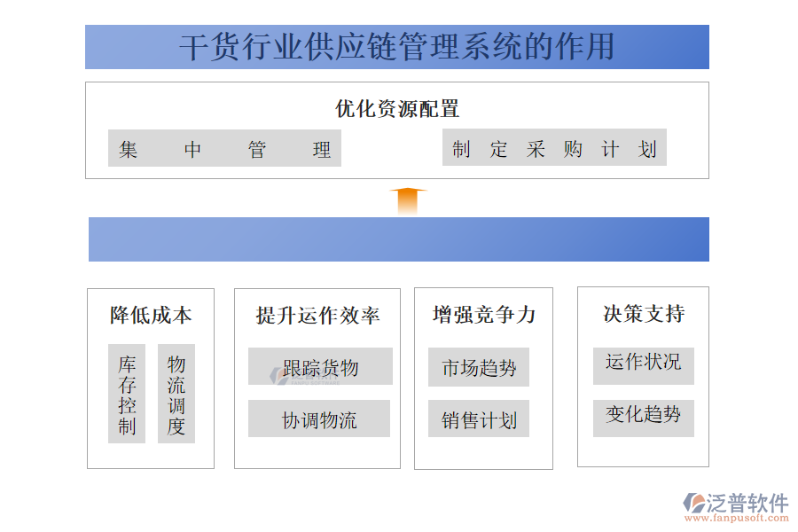Select the 增强竞争力 heading
This screenshot has width=798, height=532.
pos(483,315)
